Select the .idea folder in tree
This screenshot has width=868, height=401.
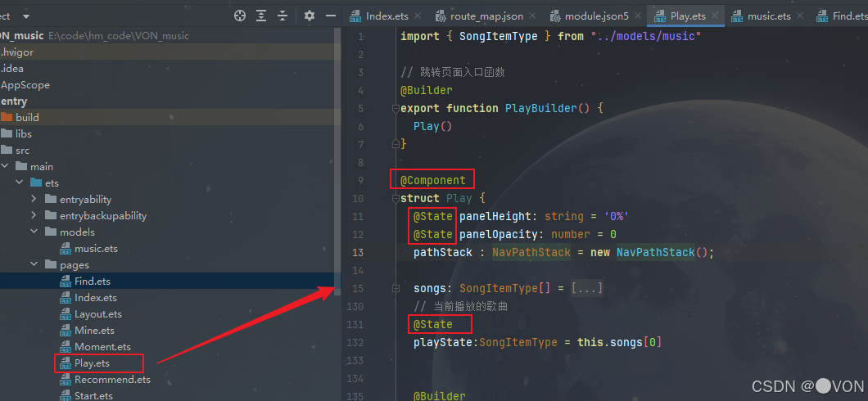pos(12,69)
